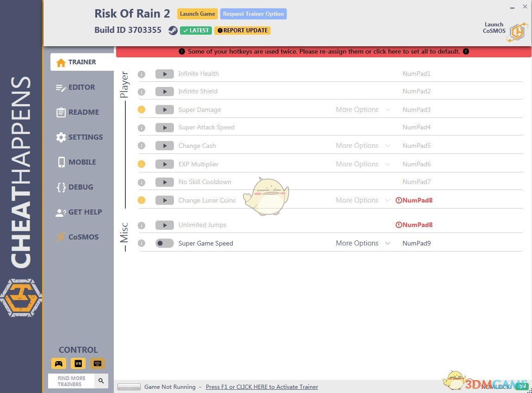This screenshot has width=532, height=393.
Task: Open the GET HELP tab
Action: [x=79, y=212]
